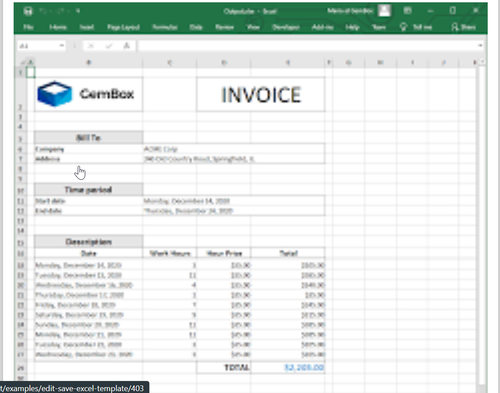Select the Company label cell

[89, 149]
